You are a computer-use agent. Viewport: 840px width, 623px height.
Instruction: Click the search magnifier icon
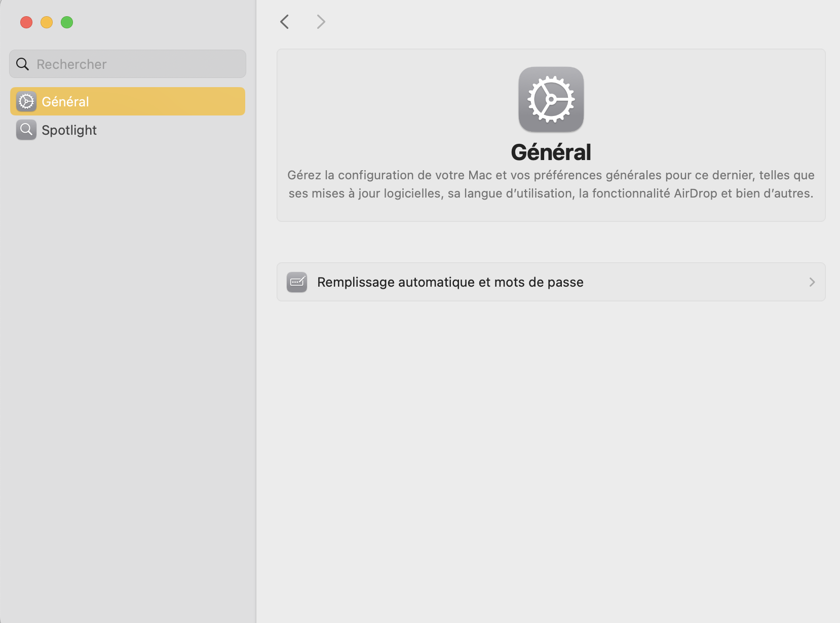[23, 64]
